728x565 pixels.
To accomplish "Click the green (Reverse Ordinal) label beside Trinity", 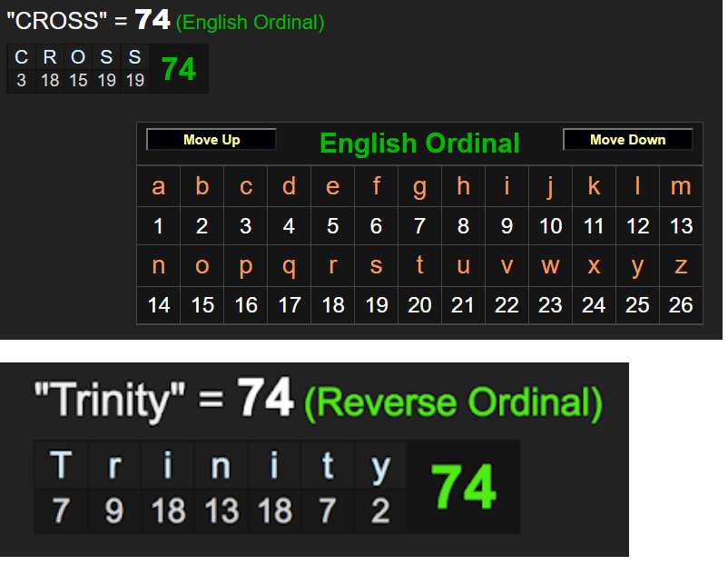I will tap(453, 401).
